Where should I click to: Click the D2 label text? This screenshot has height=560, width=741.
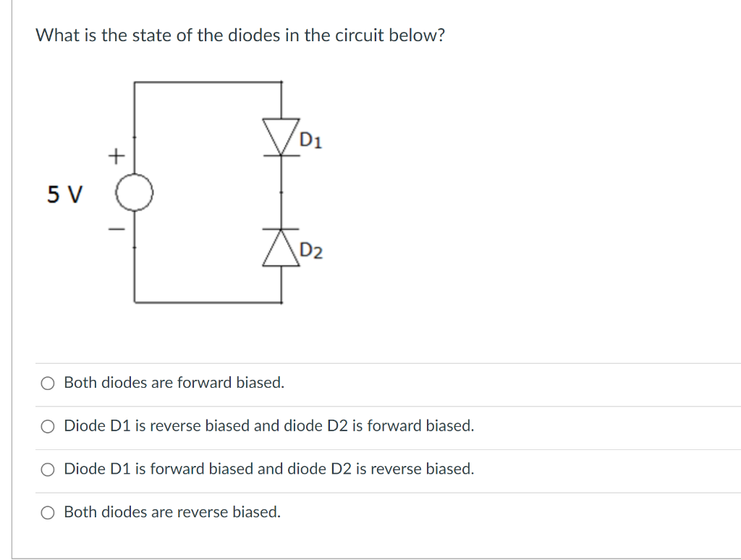(x=312, y=252)
